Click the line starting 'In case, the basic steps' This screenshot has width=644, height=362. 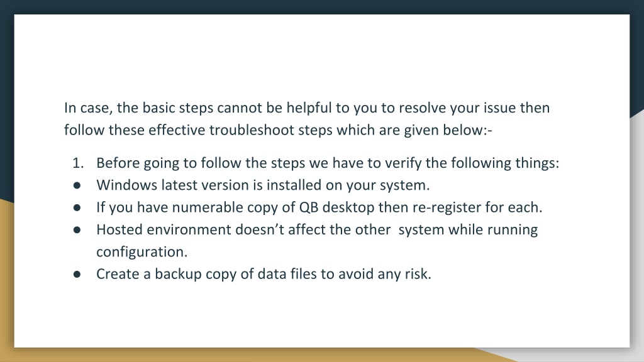pyautogui.click(x=307, y=108)
